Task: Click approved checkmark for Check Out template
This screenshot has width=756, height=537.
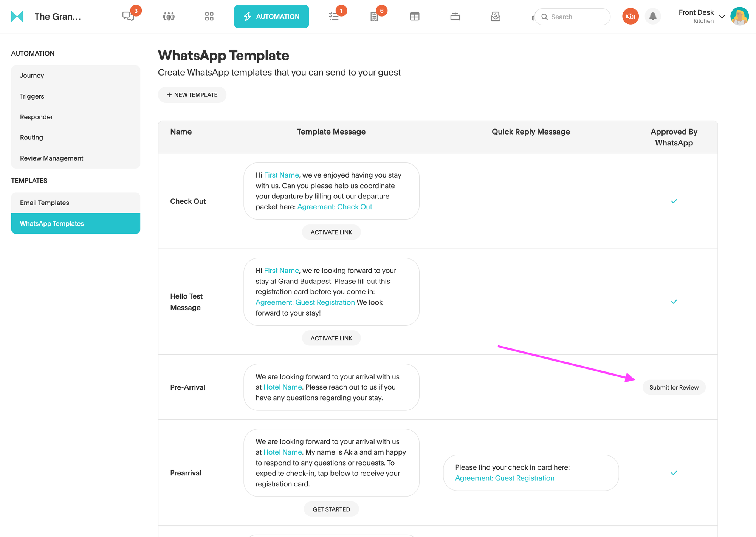Action: coord(674,201)
